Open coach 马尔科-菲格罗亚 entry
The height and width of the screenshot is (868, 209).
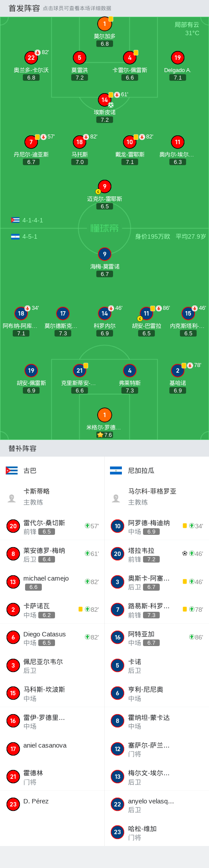coord(157,497)
